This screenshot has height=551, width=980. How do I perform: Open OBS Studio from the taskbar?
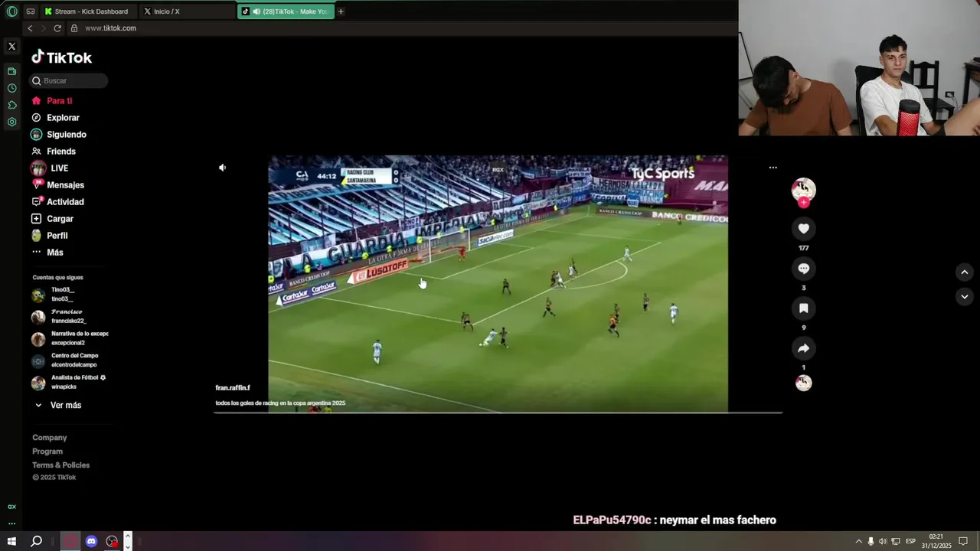click(113, 541)
